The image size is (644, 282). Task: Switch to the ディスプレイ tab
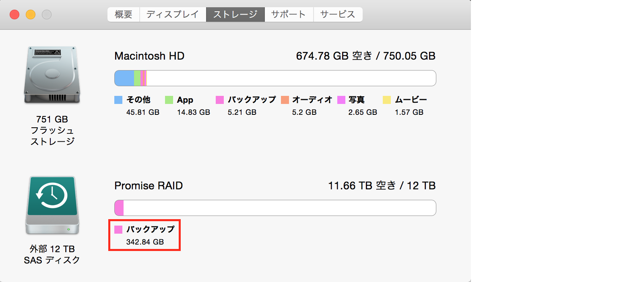[x=173, y=15]
